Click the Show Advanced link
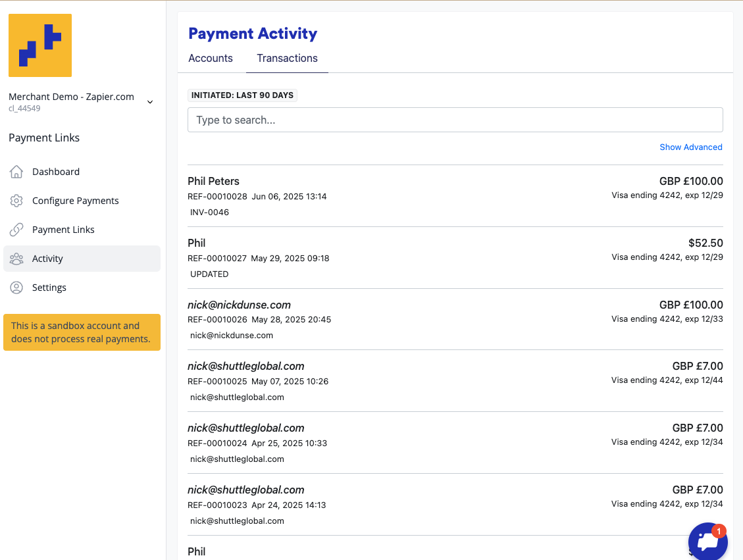The width and height of the screenshot is (743, 560). tap(690, 147)
